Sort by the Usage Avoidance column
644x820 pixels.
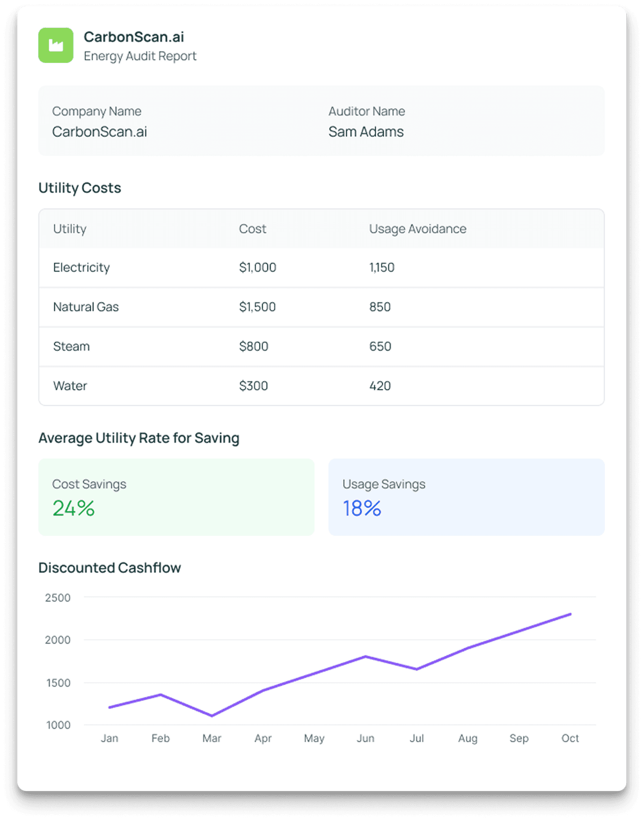[418, 229]
